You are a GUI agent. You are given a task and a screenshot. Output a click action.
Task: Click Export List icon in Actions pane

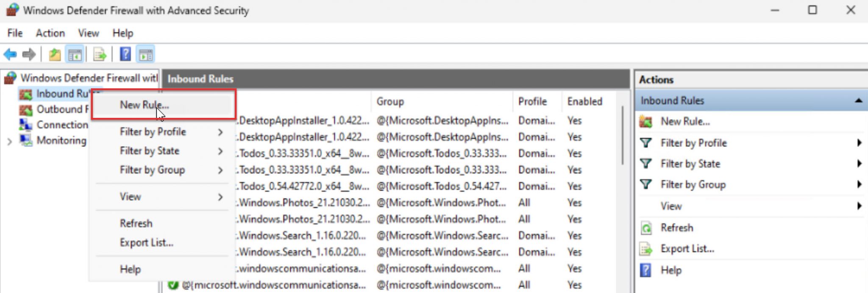[646, 249]
